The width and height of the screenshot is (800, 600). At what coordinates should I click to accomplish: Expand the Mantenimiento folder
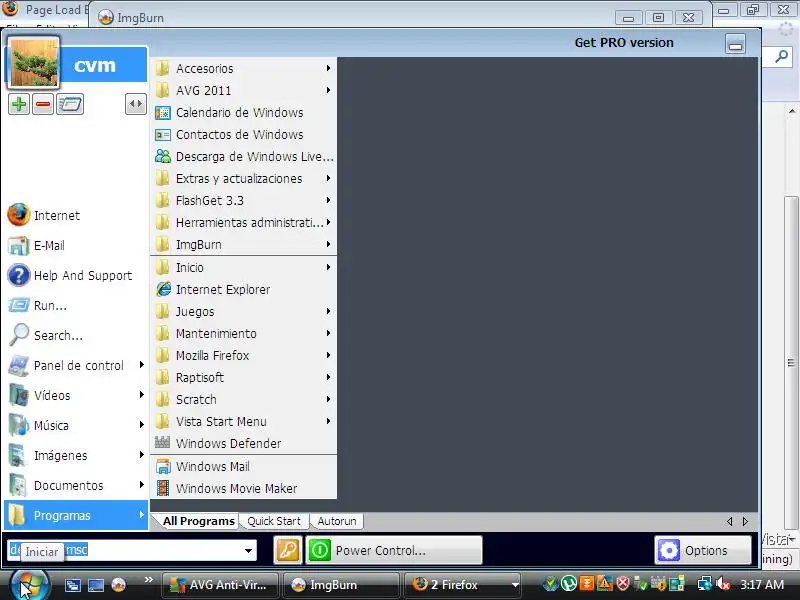coord(243,333)
